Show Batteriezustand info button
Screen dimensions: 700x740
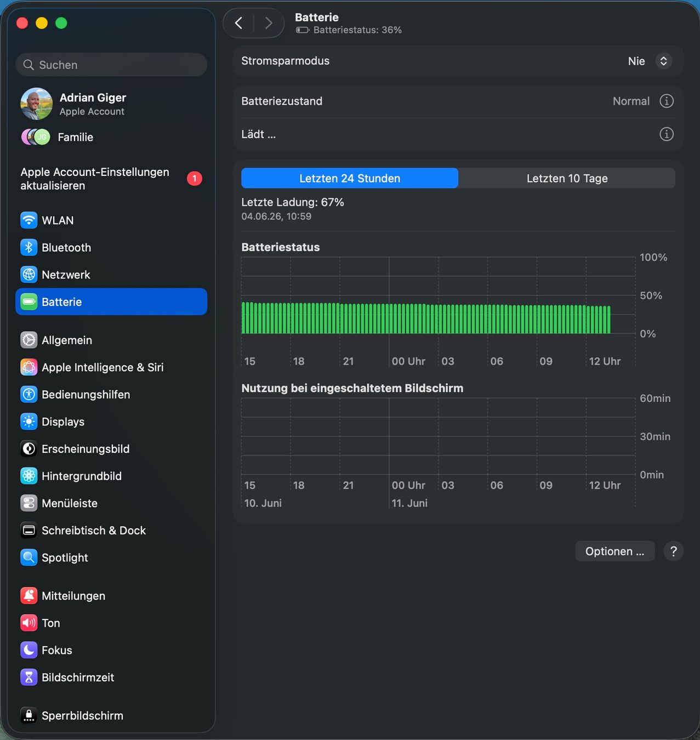(x=666, y=101)
